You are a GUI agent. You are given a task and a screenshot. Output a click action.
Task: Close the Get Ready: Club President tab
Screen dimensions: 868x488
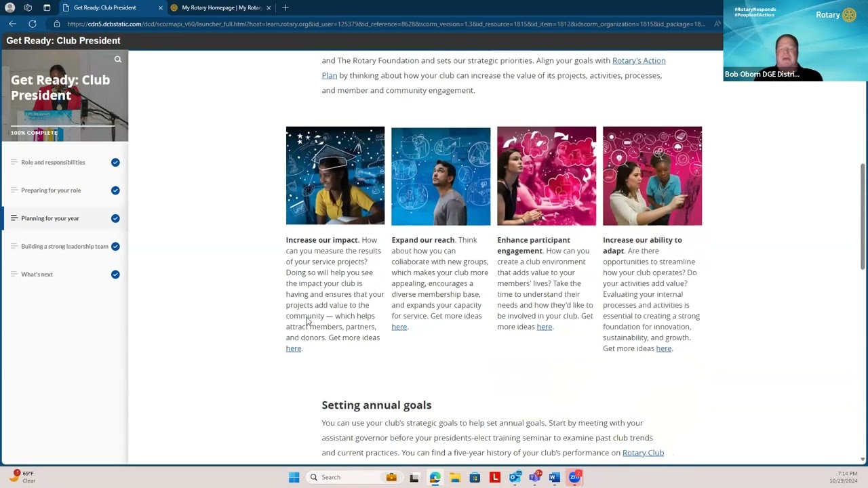click(161, 7)
